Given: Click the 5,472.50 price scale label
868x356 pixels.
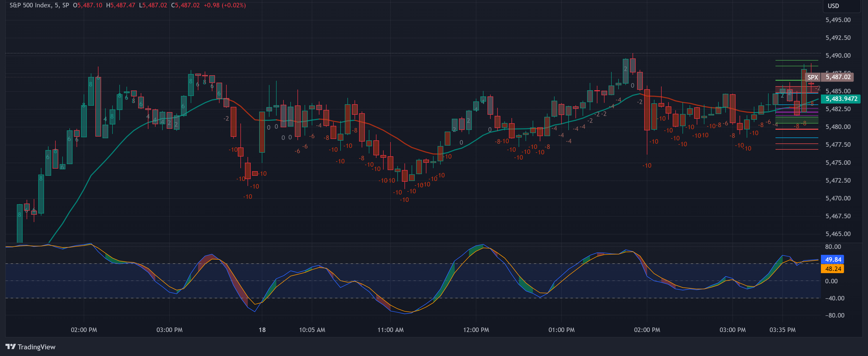Looking at the screenshot, I should (838, 180).
